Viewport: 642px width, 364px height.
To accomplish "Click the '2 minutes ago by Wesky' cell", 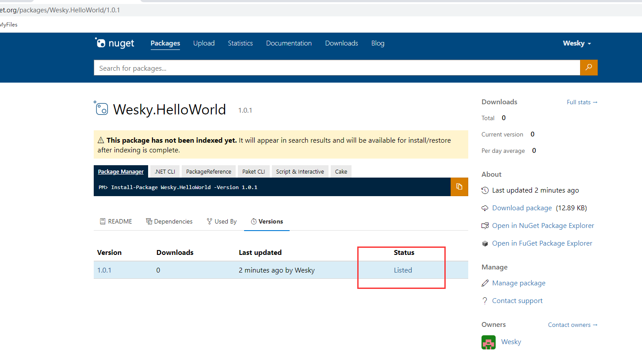I will [x=277, y=270].
